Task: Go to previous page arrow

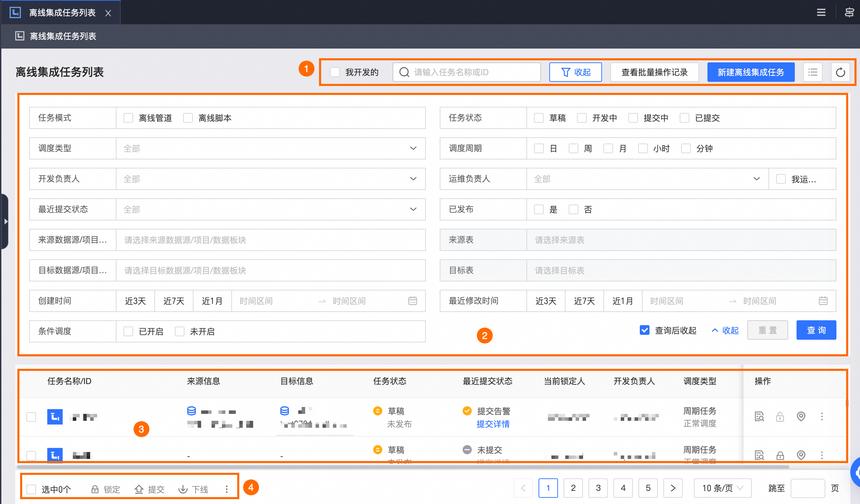Action: click(523, 488)
